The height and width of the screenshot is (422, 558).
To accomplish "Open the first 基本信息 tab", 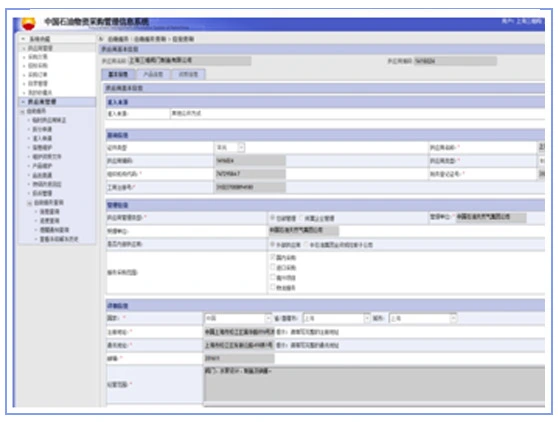I will click(118, 74).
